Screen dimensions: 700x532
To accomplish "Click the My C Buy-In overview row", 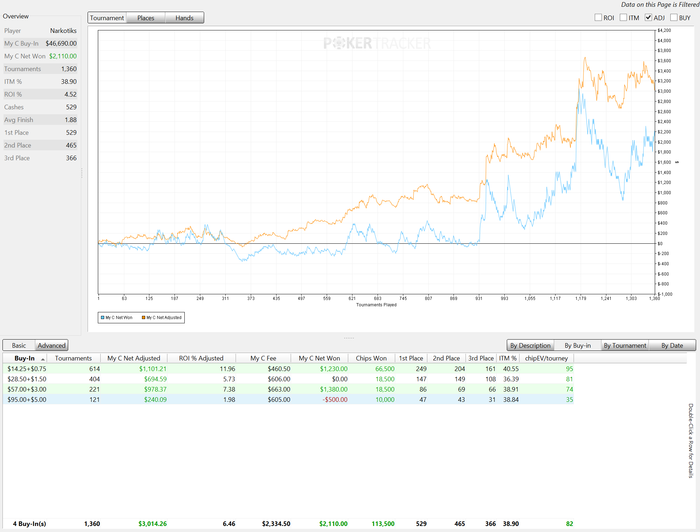I will (x=40, y=43).
